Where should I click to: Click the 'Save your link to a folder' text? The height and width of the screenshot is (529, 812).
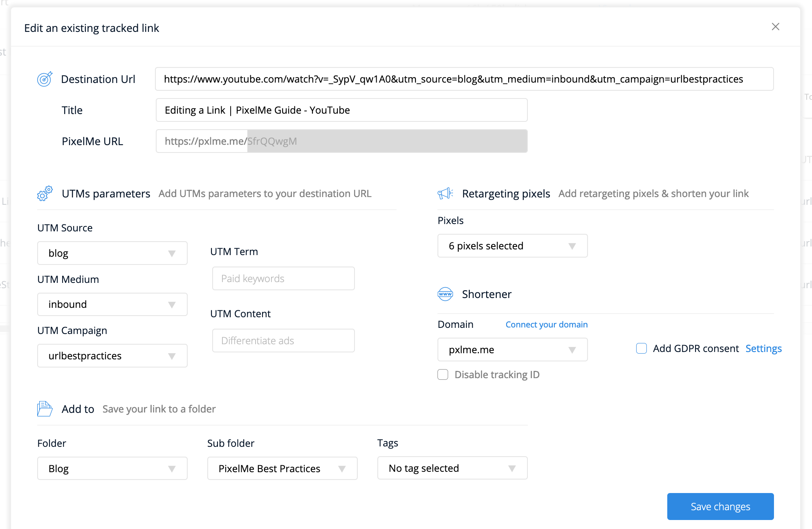click(x=159, y=409)
